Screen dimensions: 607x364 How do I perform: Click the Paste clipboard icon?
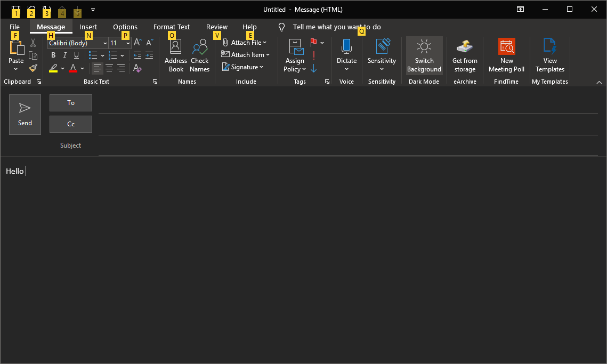pyautogui.click(x=17, y=48)
